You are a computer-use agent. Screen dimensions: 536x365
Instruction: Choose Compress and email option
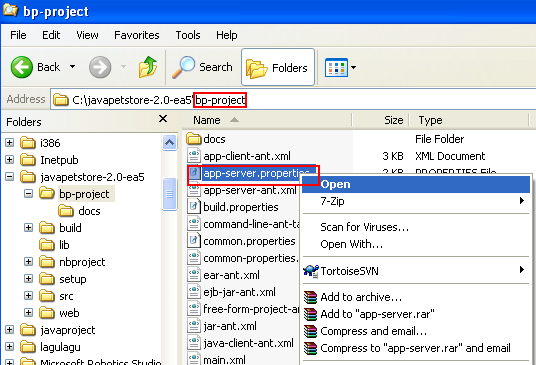[x=416, y=331]
